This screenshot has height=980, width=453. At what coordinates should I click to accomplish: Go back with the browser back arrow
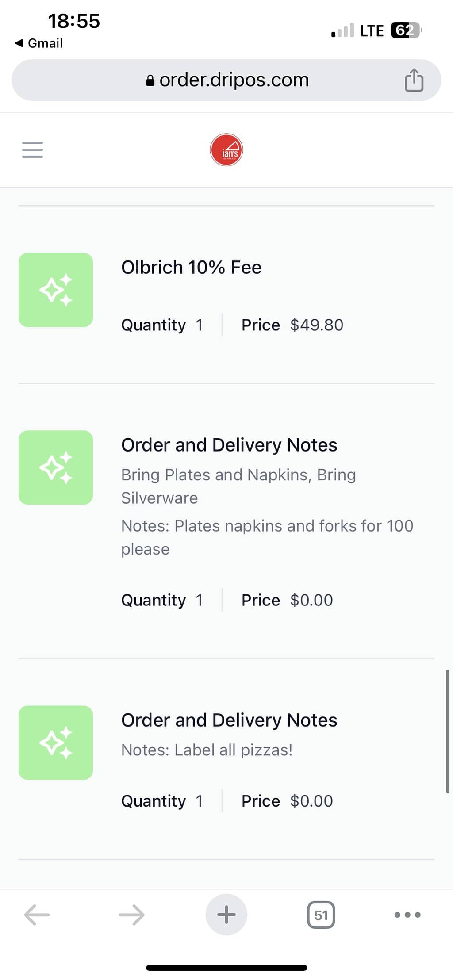[37, 914]
